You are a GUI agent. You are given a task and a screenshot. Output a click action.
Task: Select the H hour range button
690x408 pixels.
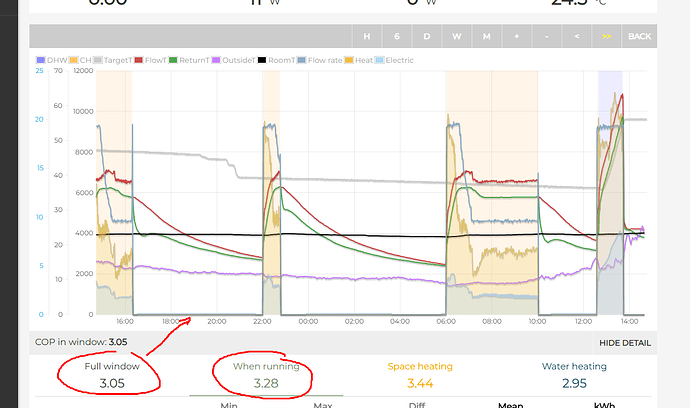pyautogui.click(x=367, y=36)
